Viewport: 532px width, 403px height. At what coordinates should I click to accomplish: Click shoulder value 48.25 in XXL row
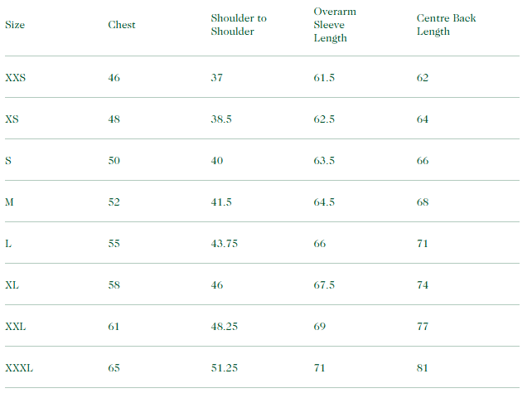(224, 327)
